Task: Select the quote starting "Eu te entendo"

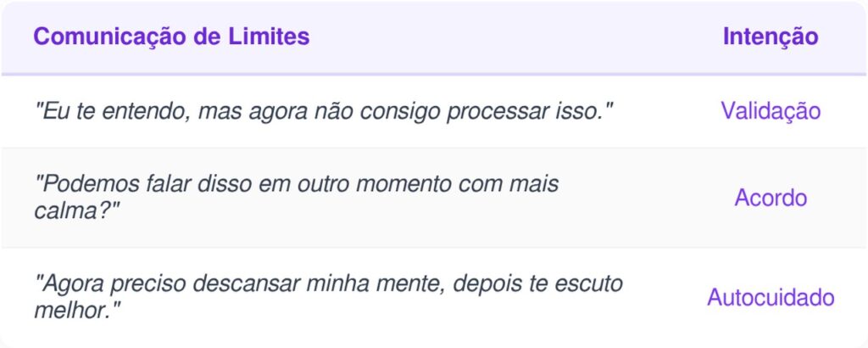Action: [x=322, y=111]
